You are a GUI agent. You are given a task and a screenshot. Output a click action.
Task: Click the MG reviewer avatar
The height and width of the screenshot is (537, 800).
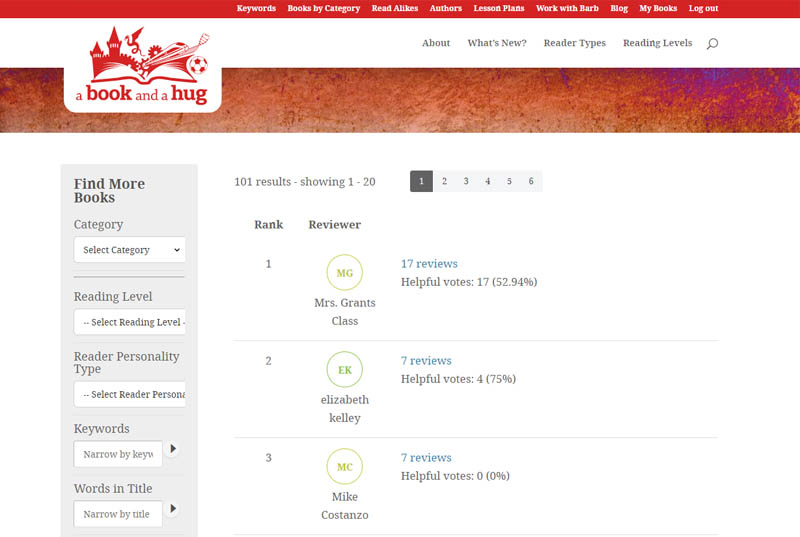point(344,273)
